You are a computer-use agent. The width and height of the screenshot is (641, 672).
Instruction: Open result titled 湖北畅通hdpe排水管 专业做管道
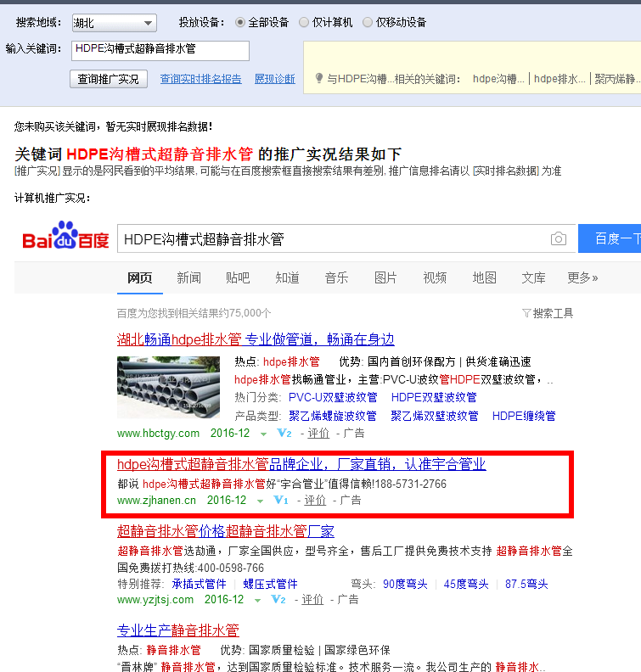point(256,339)
